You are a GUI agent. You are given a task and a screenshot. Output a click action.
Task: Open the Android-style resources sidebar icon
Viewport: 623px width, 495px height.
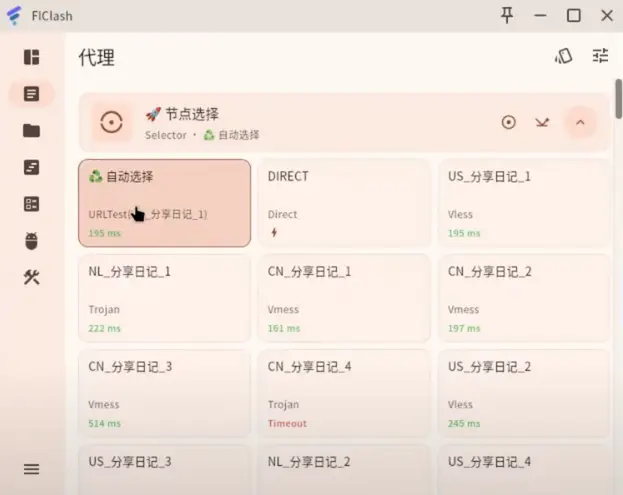pyautogui.click(x=31, y=241)
